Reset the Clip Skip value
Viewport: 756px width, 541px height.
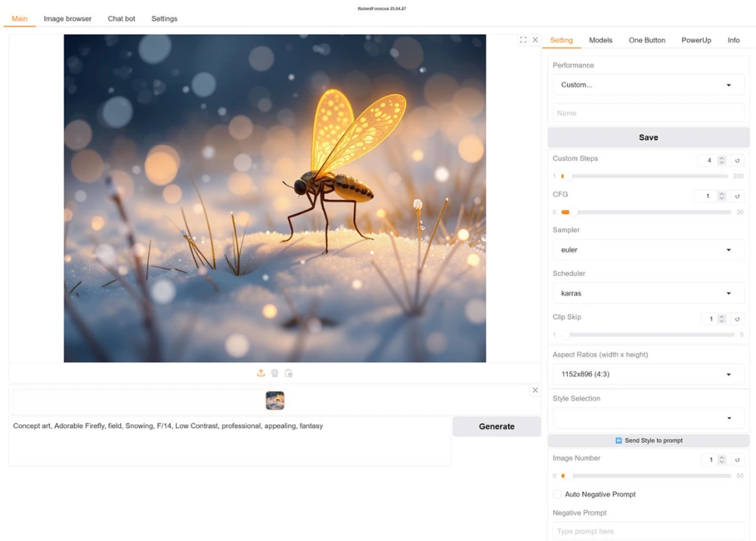click(x=737, y=319)
